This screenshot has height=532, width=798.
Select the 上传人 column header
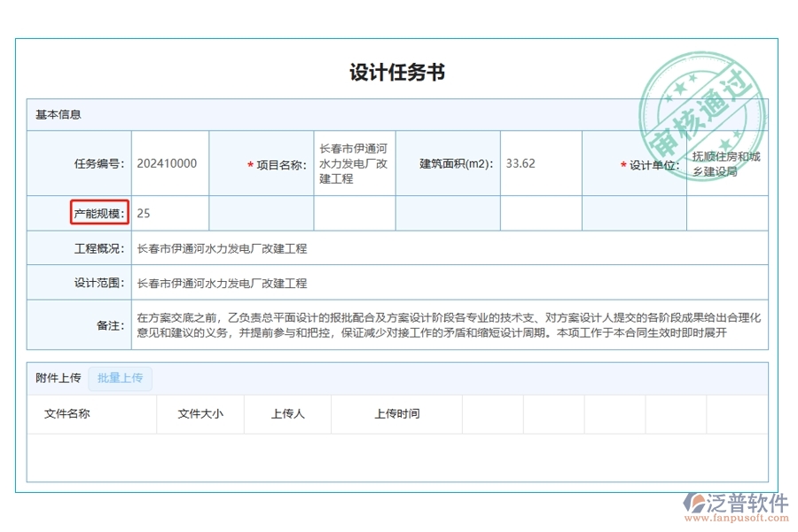[287, 413]
